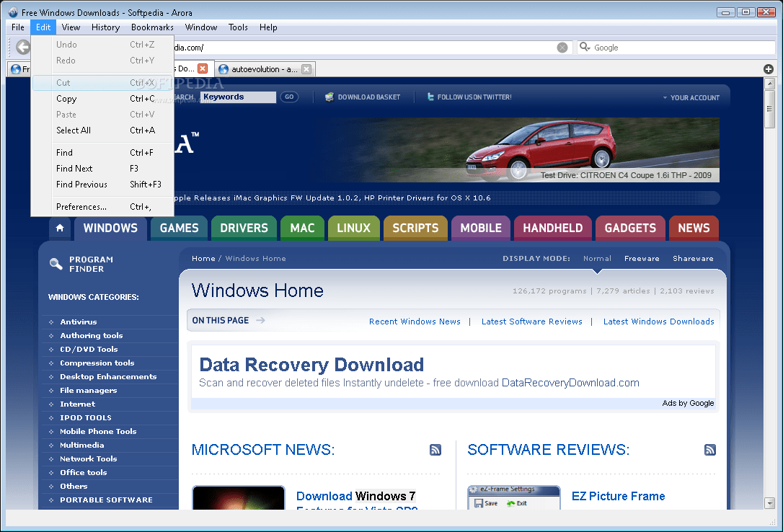Click the Twitter bird icon
The height and width of the screenshot is (532, 783).
coord(430,97)
